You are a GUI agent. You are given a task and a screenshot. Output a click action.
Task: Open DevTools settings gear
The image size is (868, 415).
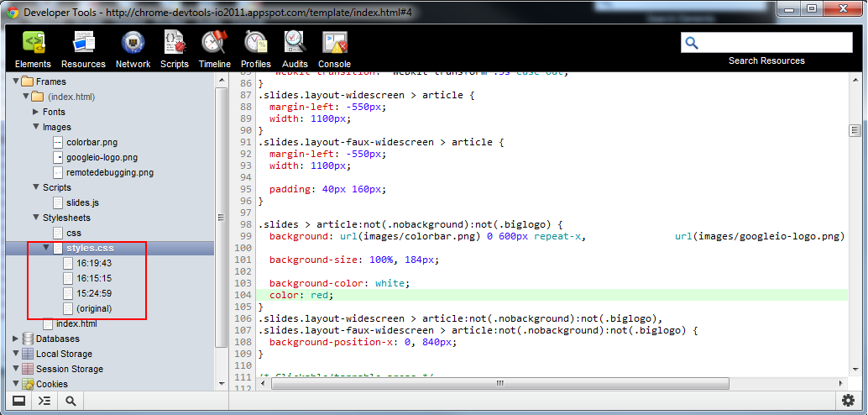tap(848, 401)
